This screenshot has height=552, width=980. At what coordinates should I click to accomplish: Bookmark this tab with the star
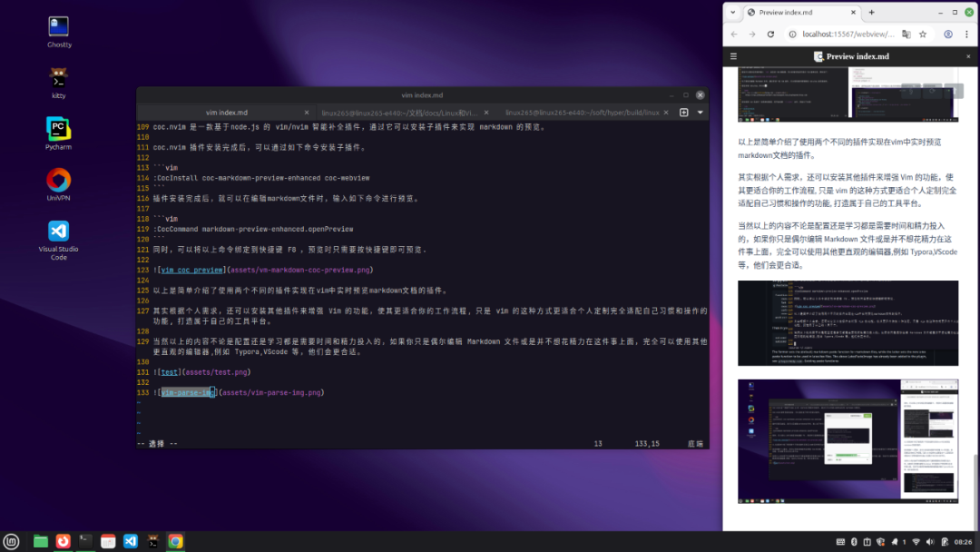tap(923, 34)
